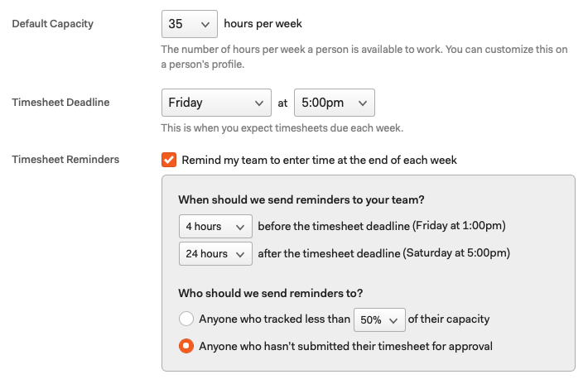Click the "hours per week" text
Screen dimensions: 588x384
(262, 24)
